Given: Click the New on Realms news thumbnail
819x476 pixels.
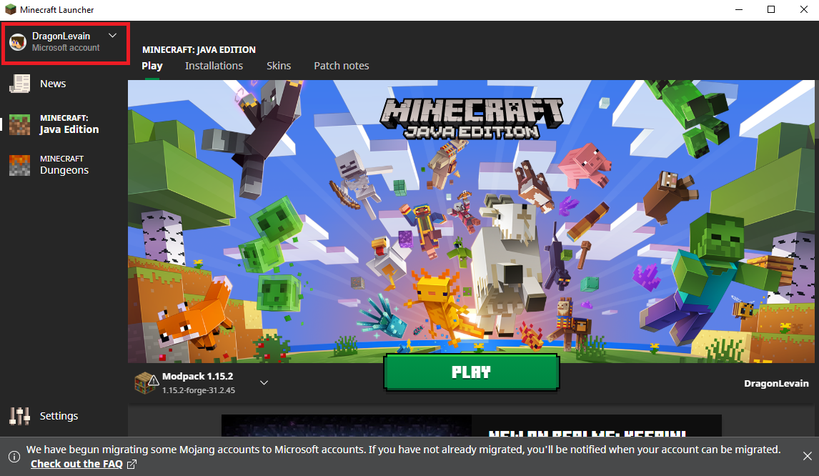Looking at the screenshot, I should 346,425.
